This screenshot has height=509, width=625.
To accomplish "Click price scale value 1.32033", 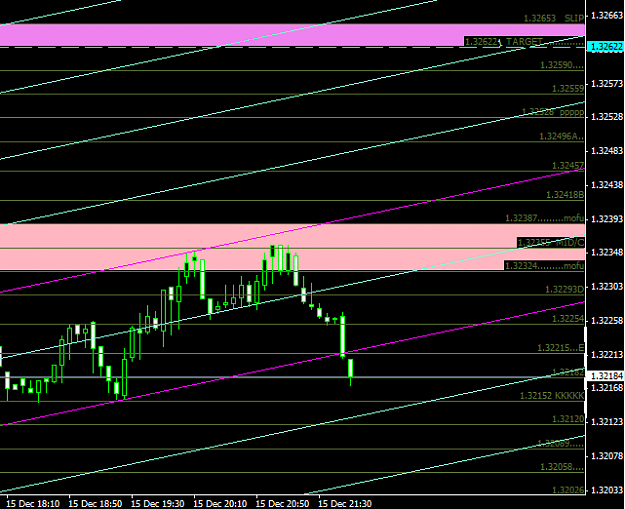I will coord(606,490).
